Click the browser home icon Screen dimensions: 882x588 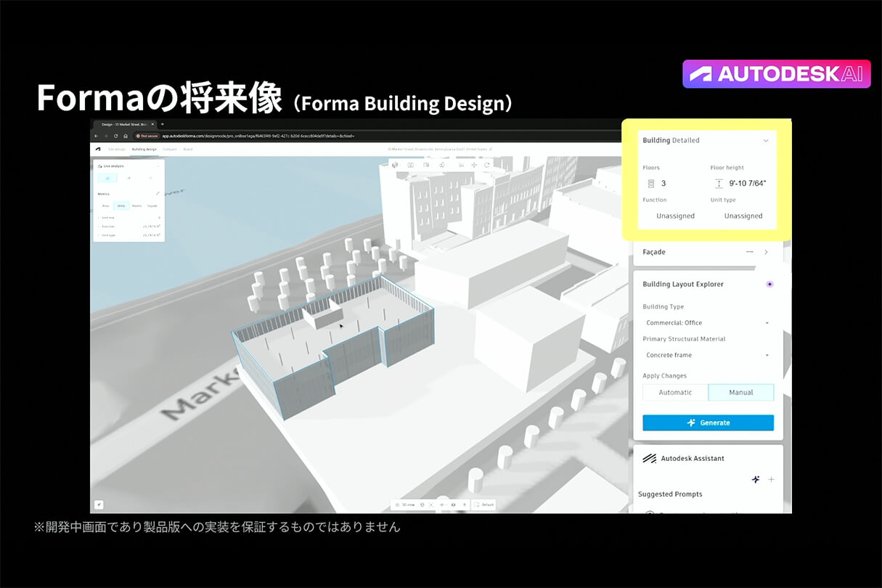125,136
